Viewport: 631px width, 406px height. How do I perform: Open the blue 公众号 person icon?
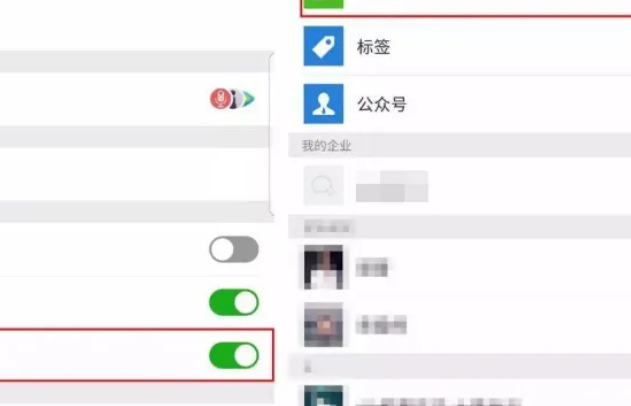(x=324, y=104)
